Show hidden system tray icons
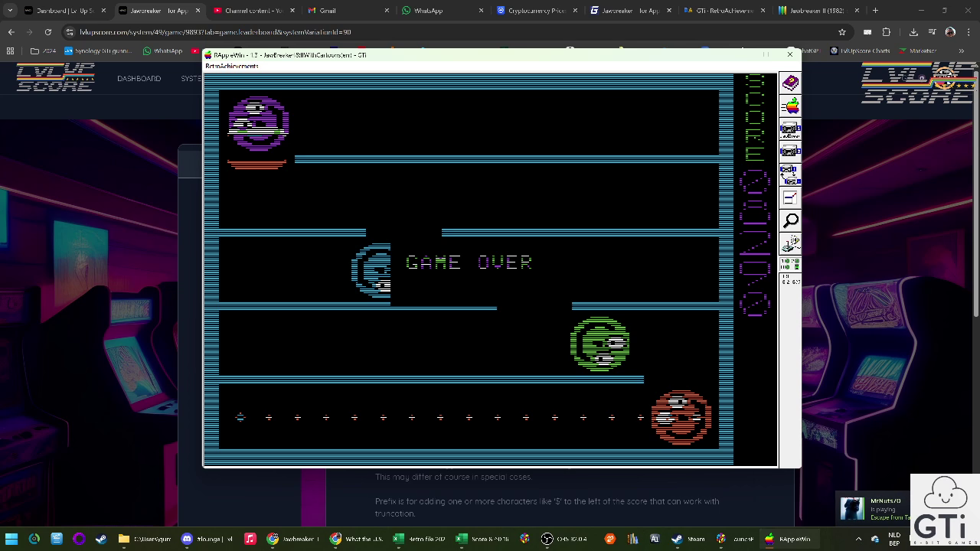Viewport: 980px width, 551px height. (x=858, y=539)
